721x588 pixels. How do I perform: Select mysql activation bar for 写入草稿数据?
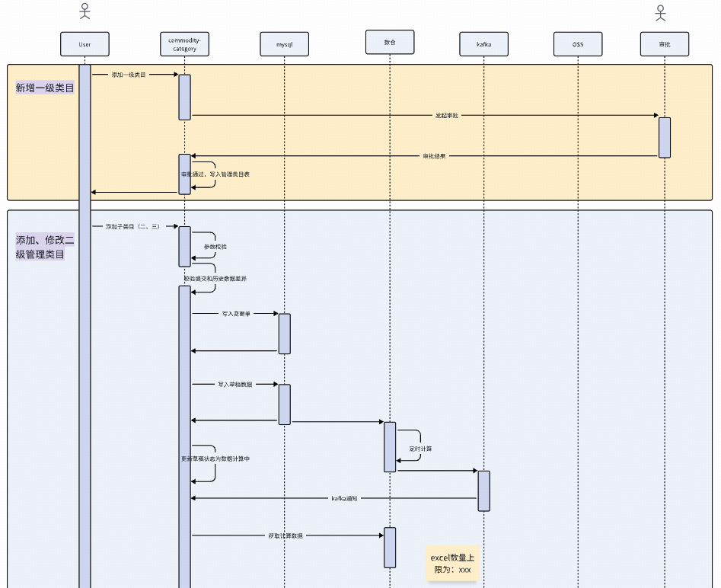(284, 404)
